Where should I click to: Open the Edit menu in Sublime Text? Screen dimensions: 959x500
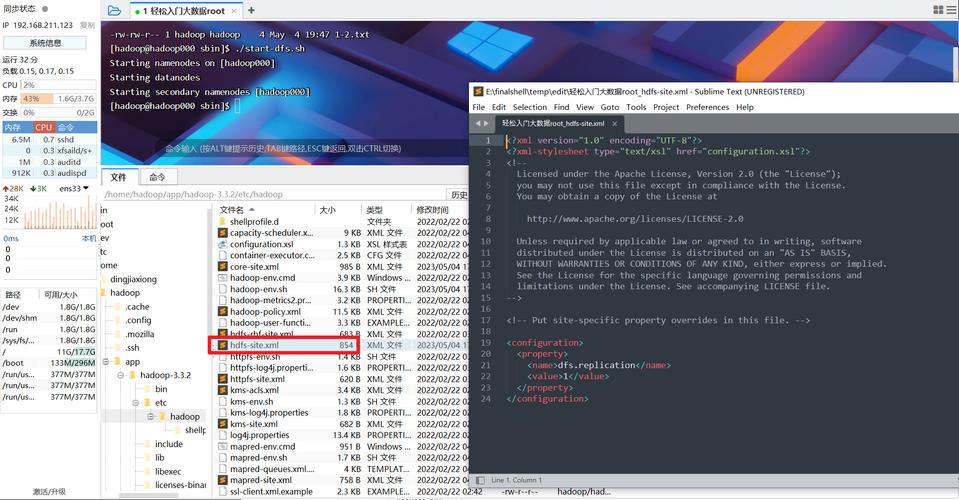[498, 107]
